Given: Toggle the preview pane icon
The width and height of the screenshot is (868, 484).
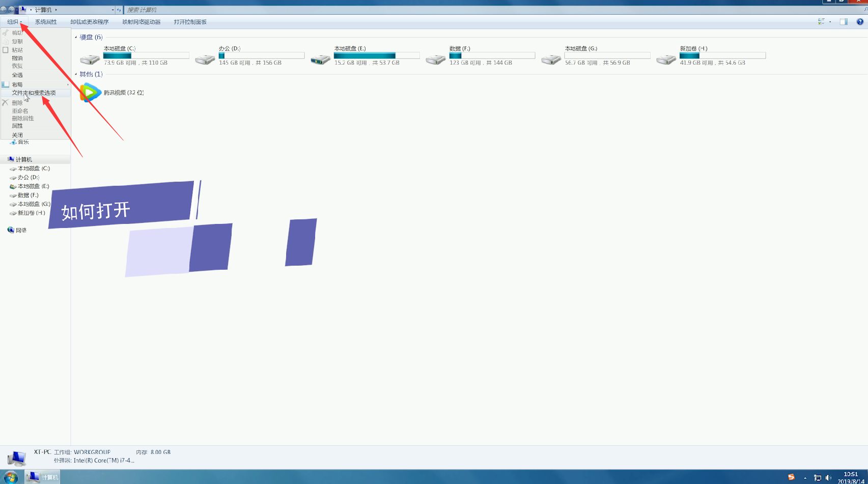Looking at the screenshot, I should point(844,22).
